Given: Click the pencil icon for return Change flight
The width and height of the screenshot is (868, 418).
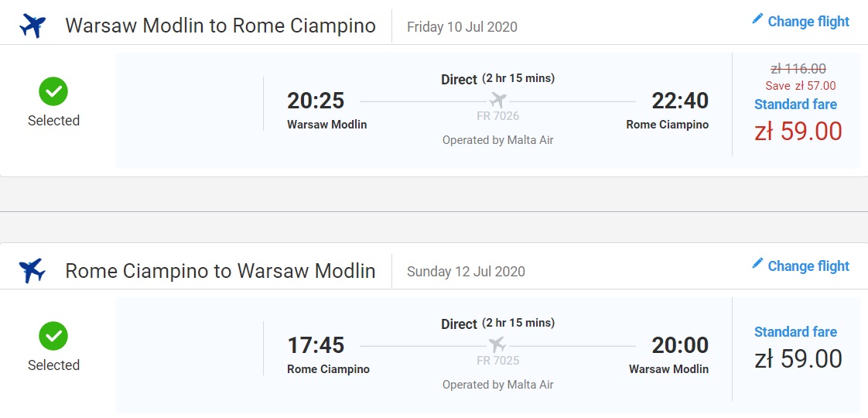Looking at the screenshot, I should [x=757, y=263].
